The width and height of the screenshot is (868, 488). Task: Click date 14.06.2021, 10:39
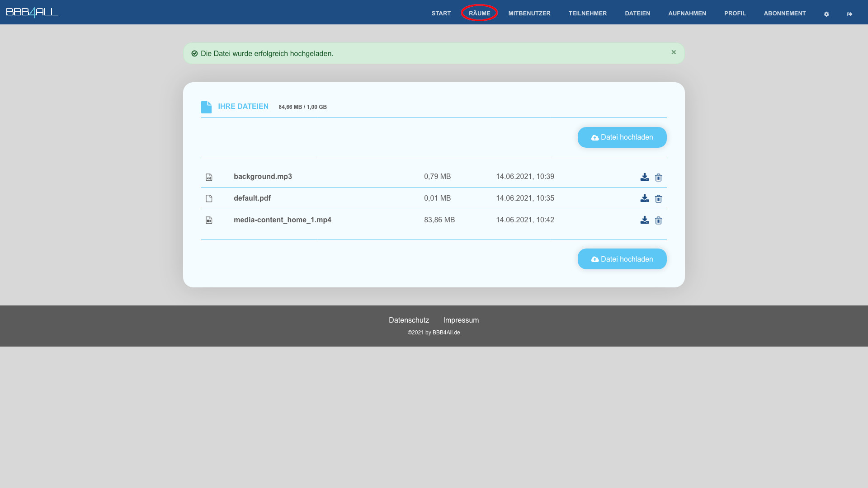[525, 177]
